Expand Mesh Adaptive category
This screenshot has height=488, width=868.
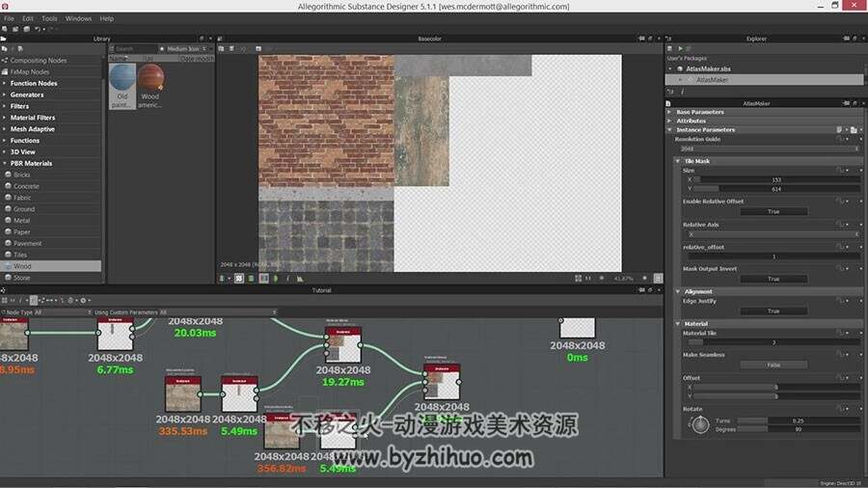coord(5,129)
